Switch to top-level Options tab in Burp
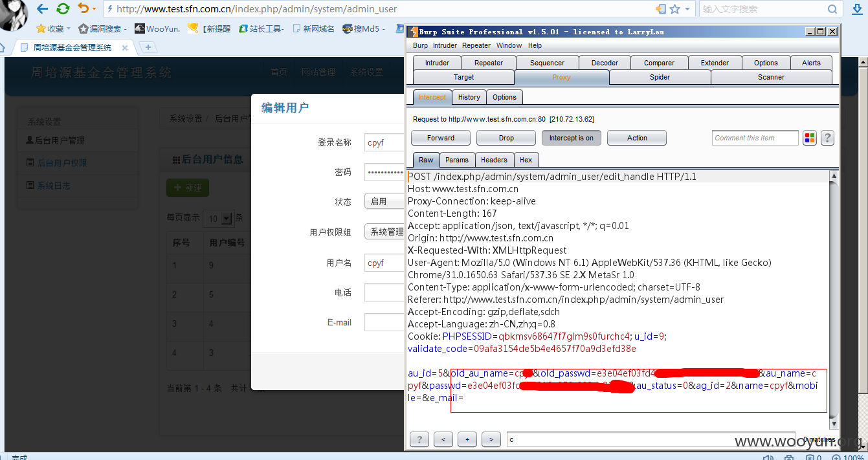 (766, 63)
